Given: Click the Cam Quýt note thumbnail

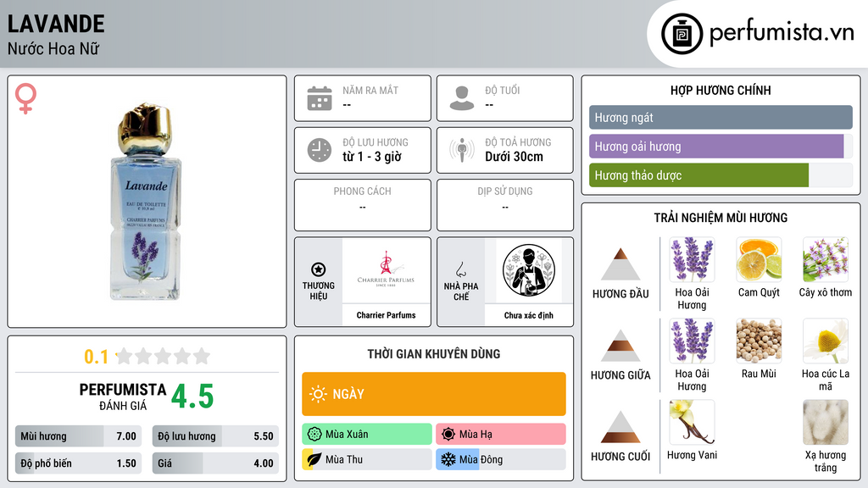Looking at the screenshot, I should [x=759, y=260].
